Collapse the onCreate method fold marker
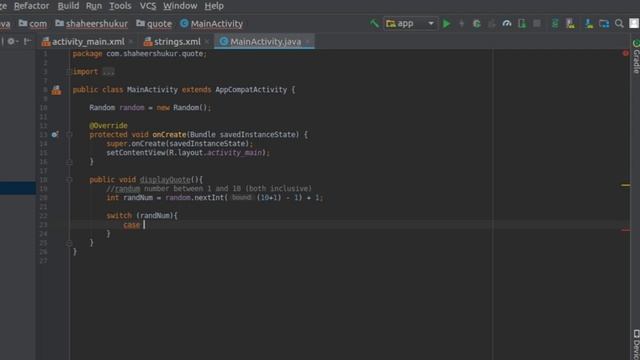640x360 pixels. [69, 134]
